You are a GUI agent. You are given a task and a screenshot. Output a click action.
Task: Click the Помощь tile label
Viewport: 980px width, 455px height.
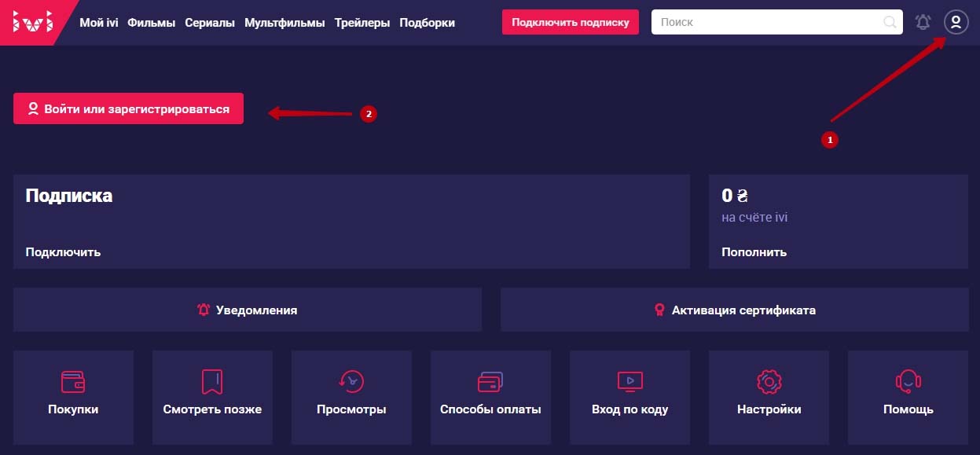(908, 409)
